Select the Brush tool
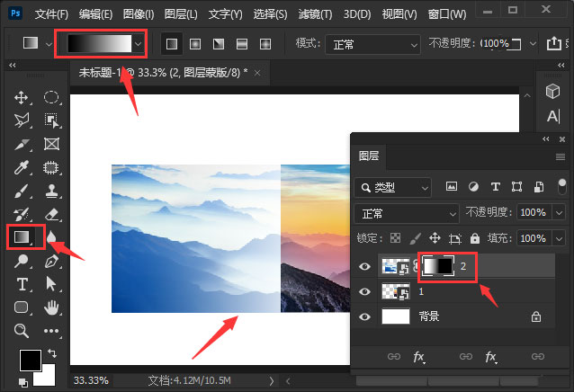Image resolution: width=574 pixels, height=392 pixels. tap(22, 191)
